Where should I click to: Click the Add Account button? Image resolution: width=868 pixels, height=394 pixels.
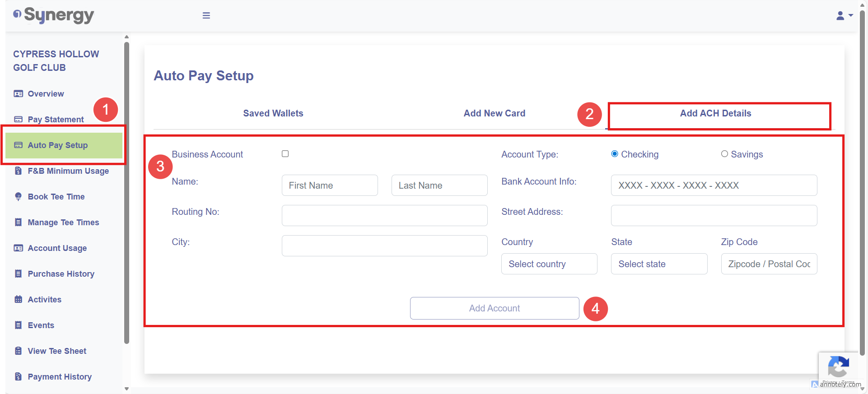(494, 308)
